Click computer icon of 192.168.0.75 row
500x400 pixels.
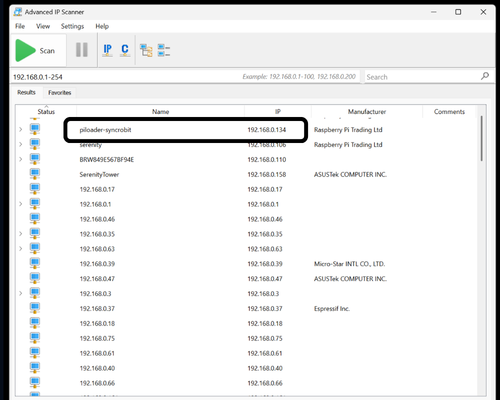[x=35, y=338]
